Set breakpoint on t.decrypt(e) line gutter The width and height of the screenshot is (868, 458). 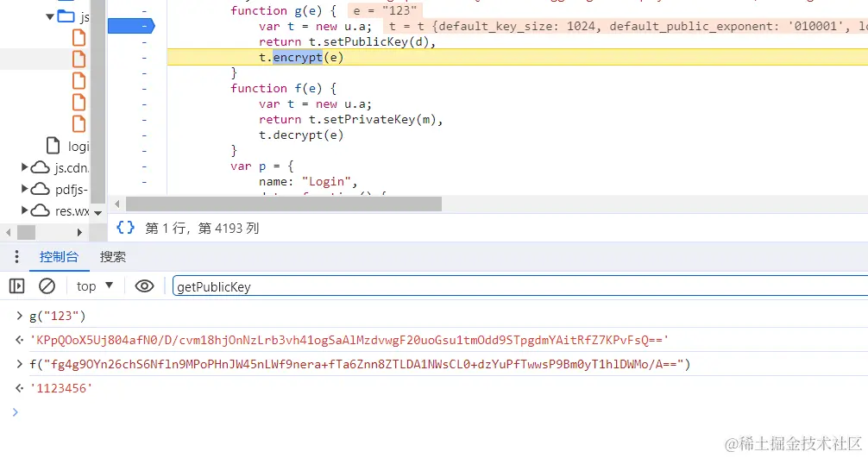[x=144, y=135]
